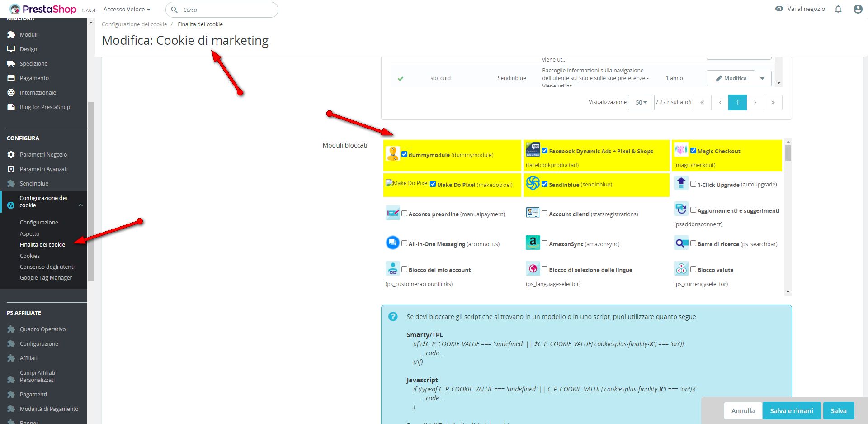Open the Aspetto submenu item
The height and width of the screenshot is (424, 868).
(29, 233)
